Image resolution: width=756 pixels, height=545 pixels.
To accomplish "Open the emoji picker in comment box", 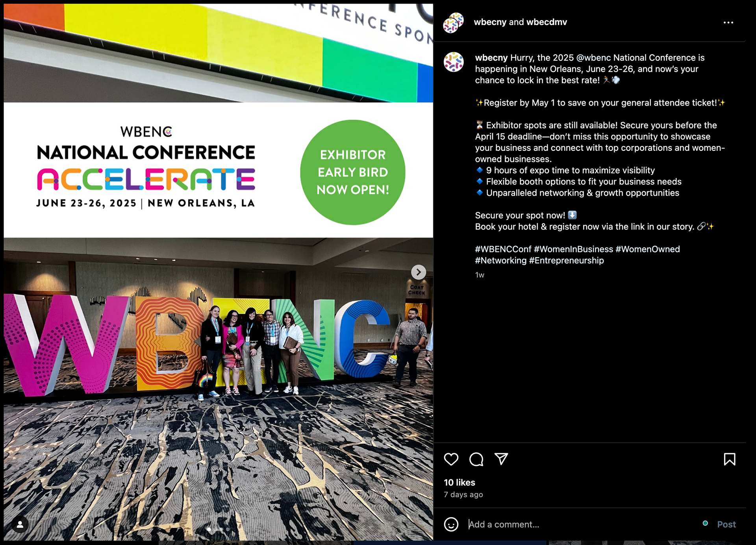I will [451, 524].
